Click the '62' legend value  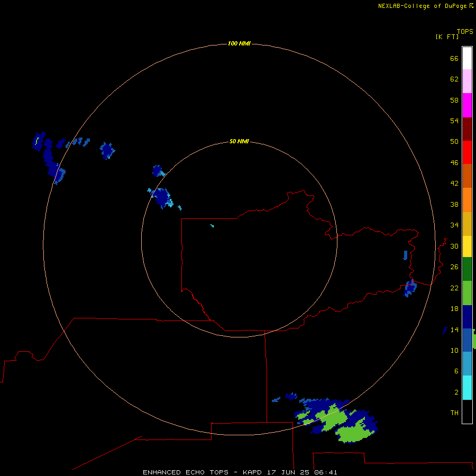[x=454, y=79]
